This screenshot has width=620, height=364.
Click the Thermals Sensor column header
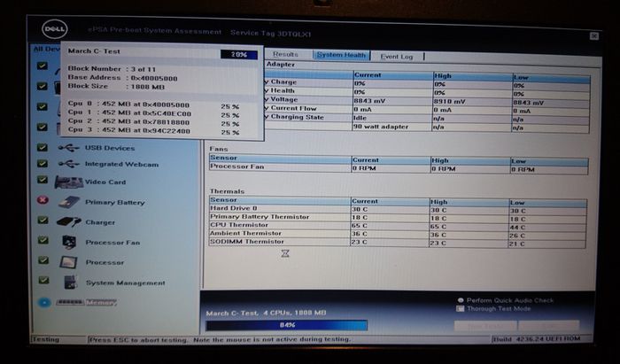[280, 200]
